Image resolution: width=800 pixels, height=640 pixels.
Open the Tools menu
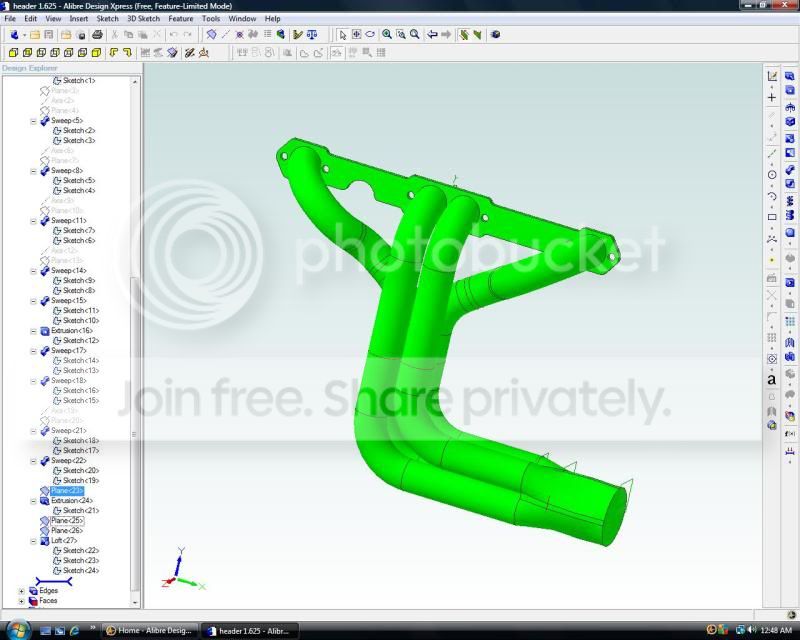point(211,18)
